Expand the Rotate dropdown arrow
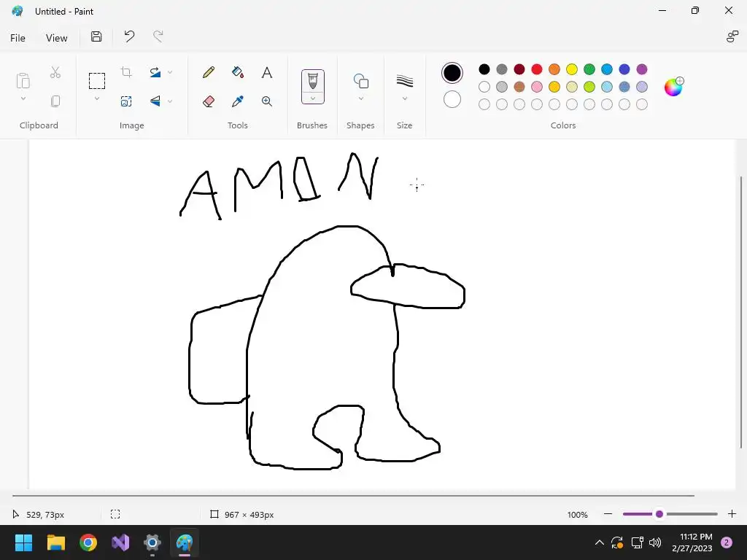The width and height of the screenshot is (747, 560). (x=170, y=72)
